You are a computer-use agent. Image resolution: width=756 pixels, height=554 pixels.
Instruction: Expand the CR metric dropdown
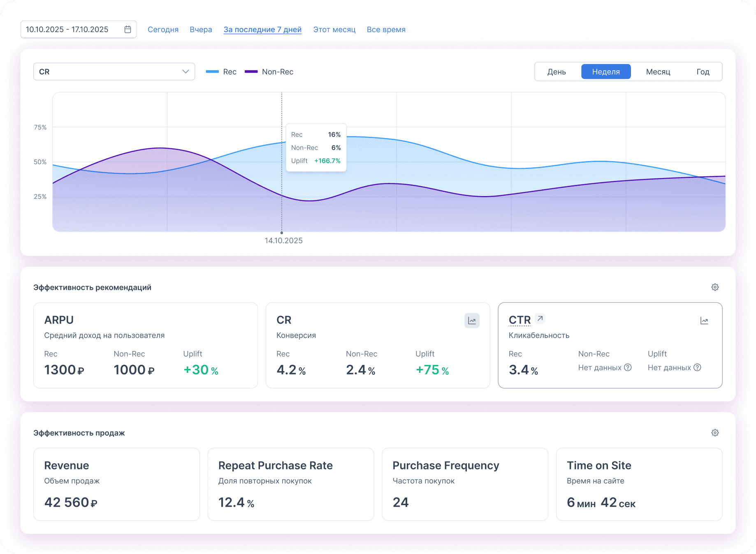114,72
